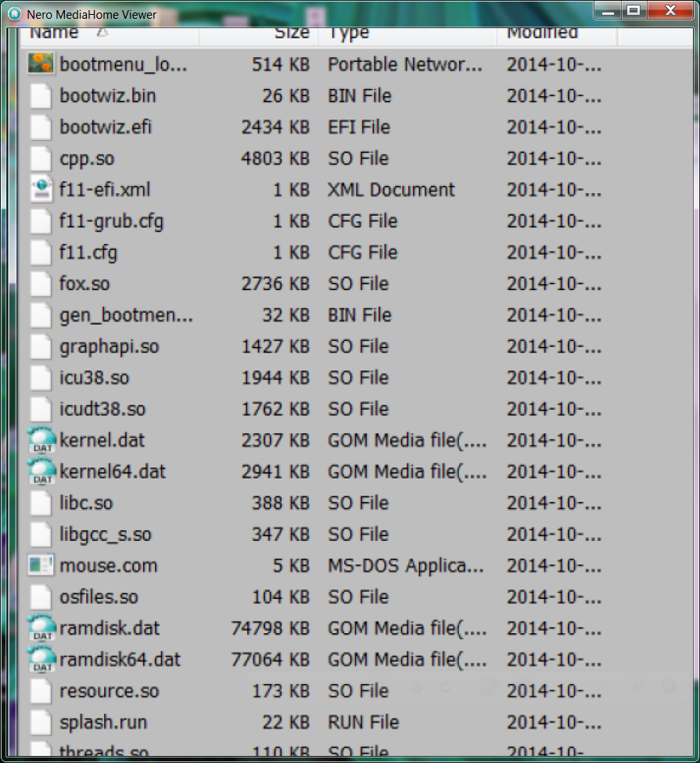Click the EFI File type cell
The image size is (700, 763).
coord(359,127)
